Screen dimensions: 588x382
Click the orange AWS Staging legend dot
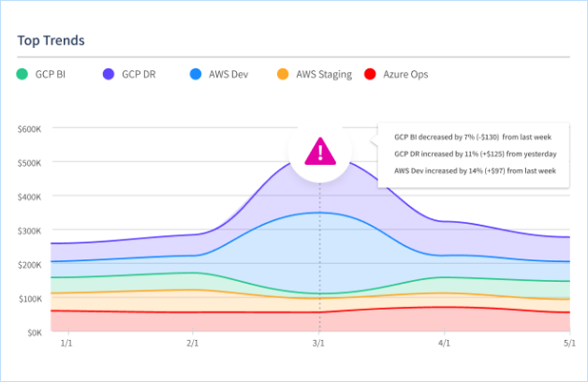pyautogui.click(x=282, y=74)
